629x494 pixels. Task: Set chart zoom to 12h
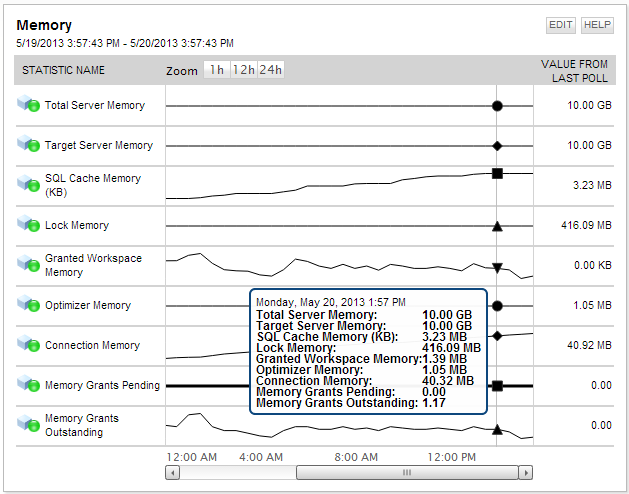click(x=243, y=70)
